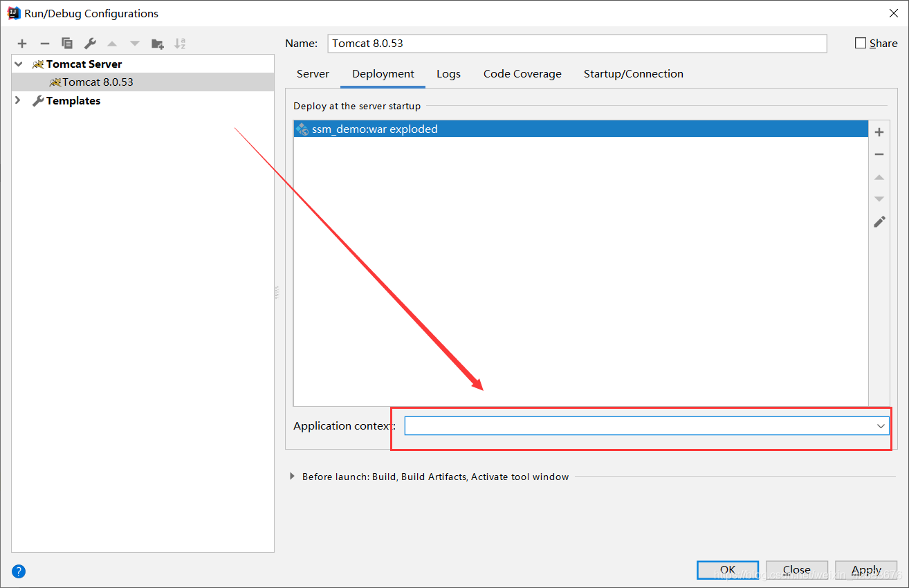Click the artifact icon of ssm_demo:war exploded
Viewport: 909px width, 588px height.
pos(302,129)
